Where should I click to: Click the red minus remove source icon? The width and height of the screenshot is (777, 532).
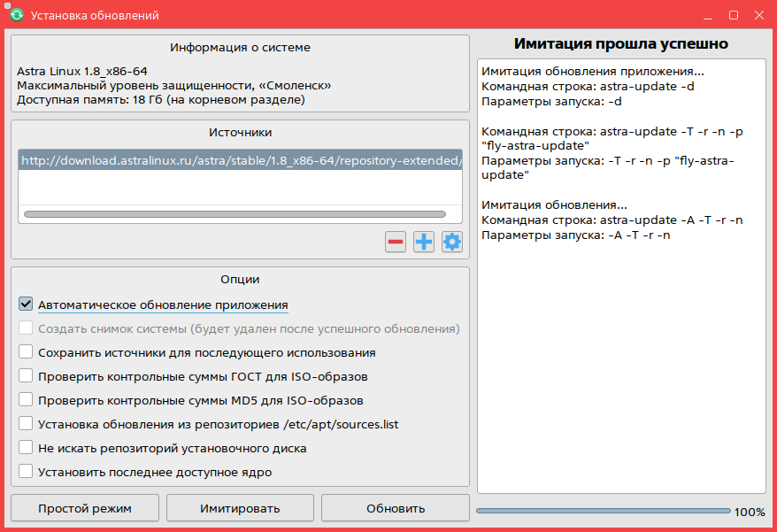tap(396, 242)
